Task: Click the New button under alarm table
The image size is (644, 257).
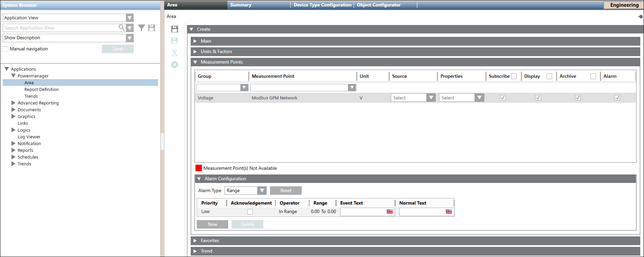Action: tap(212, 225)
